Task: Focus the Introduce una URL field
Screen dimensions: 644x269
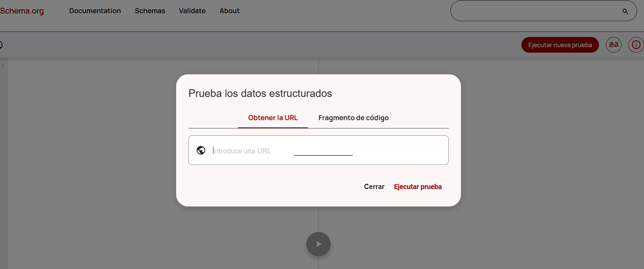Action: pyautogui.click(x=319, y=150)
